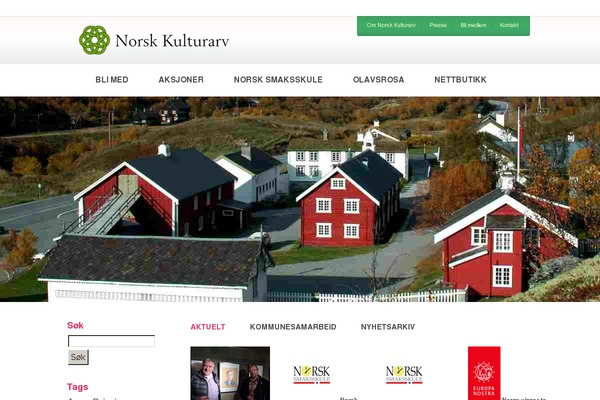Click the Søk submit button
Viewport: 600px width, 400px height.
(78, 357)
